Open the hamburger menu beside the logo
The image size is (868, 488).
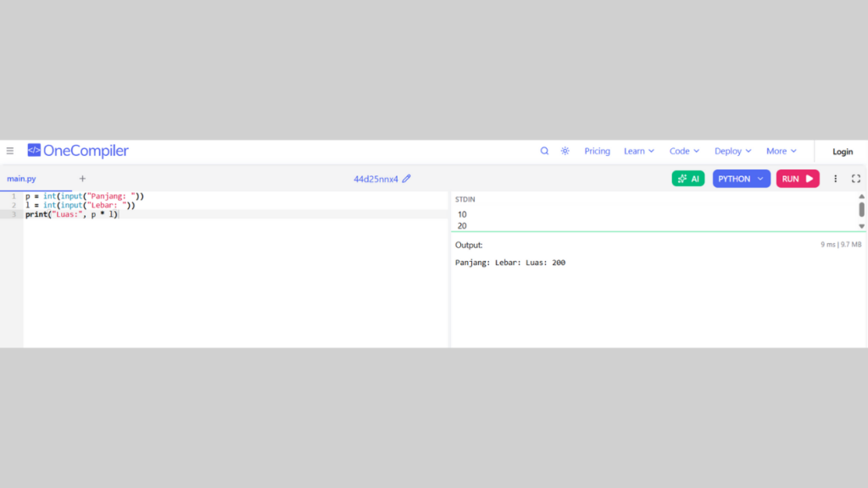click(10, 151)
